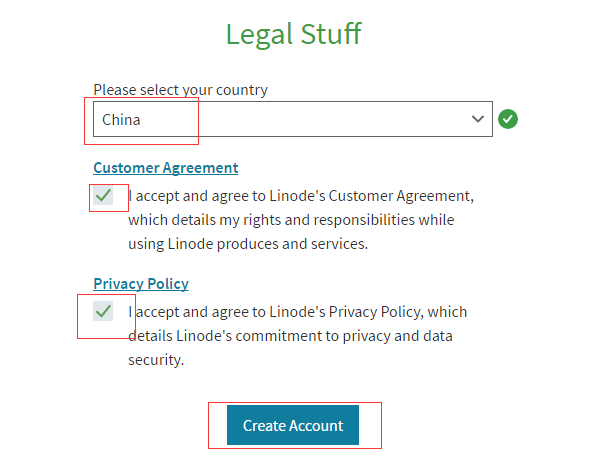Click the green tick inside Privacy Policy checkbox

coord(103,312)
